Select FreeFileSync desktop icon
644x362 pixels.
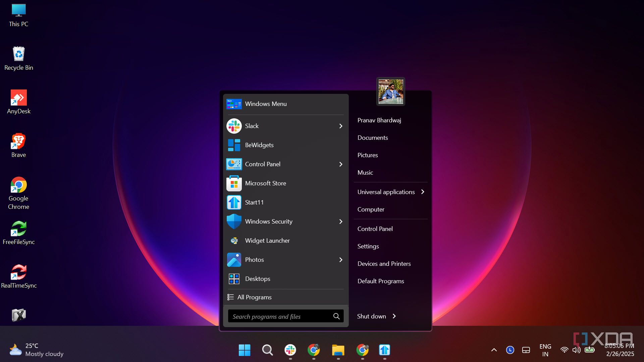point(19,233)
